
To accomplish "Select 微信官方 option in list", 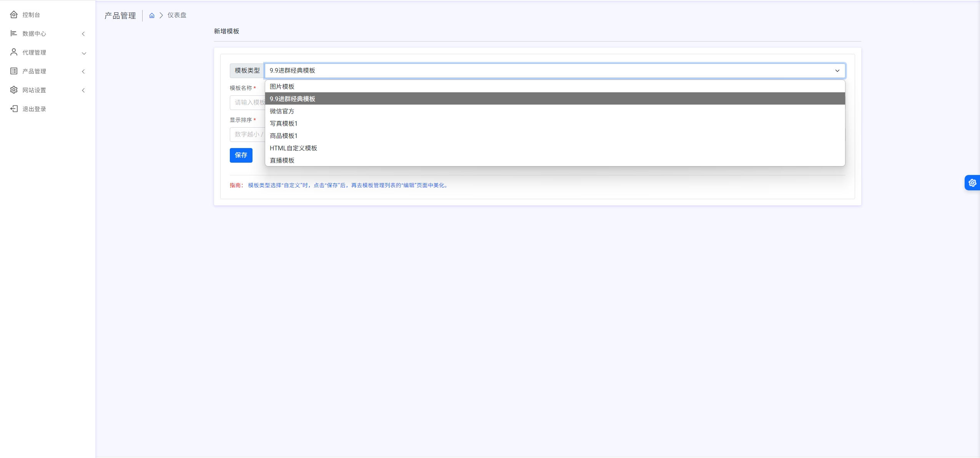I will point(282,111).
